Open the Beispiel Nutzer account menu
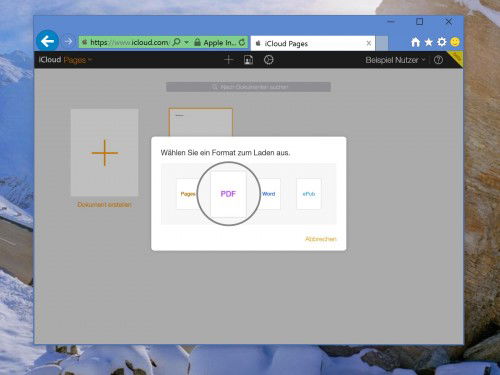 pos(395,60)
